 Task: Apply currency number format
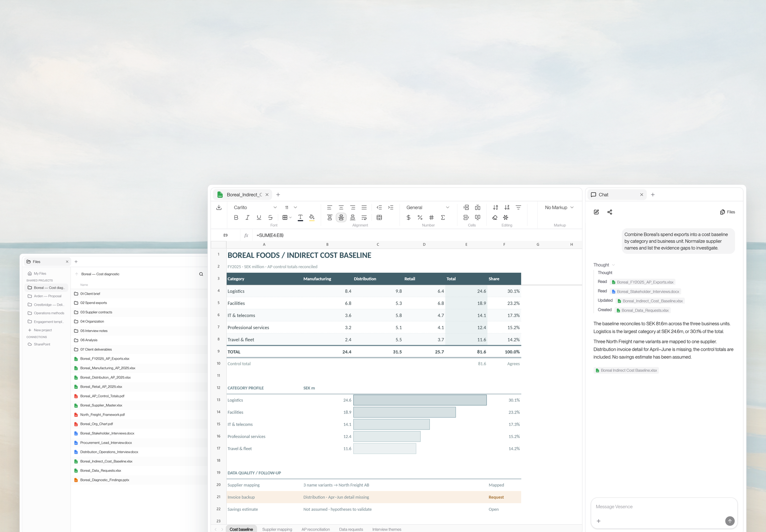pos(409,217)
